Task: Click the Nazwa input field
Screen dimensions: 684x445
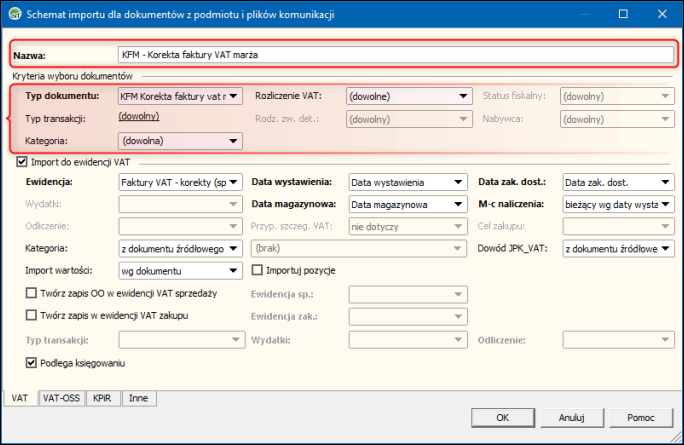Action: click(396, 55)
